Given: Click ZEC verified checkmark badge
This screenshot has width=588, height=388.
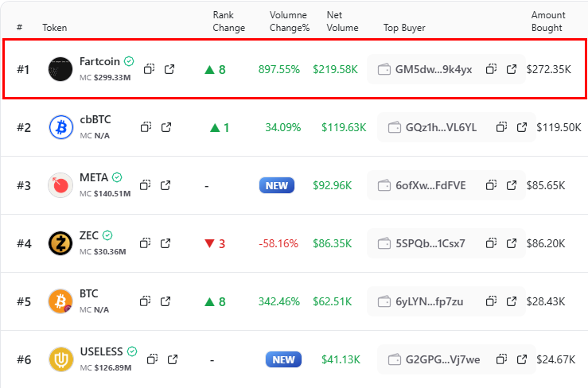Looking at the screenshot, I should (x=107, y=235).
